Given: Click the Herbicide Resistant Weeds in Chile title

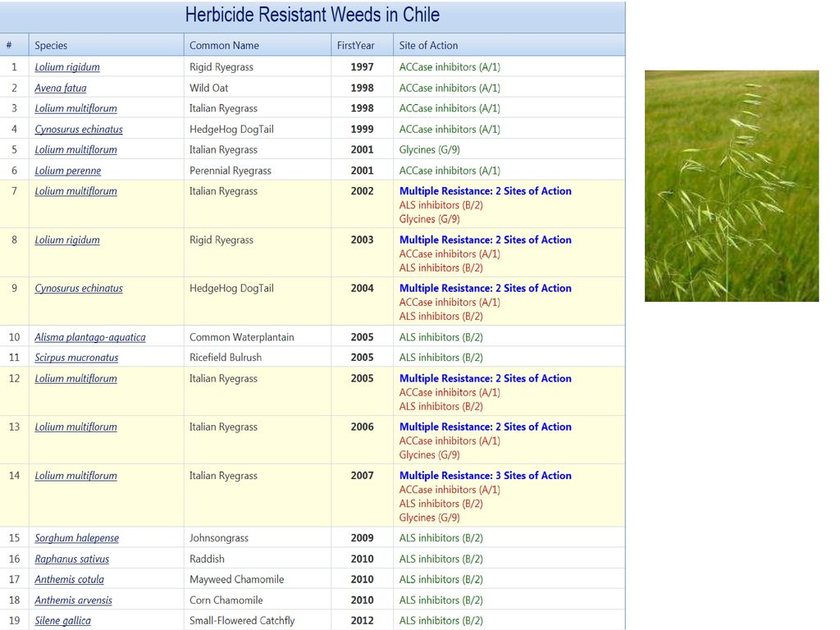Looking at the screenshot, I should (313, 15).
